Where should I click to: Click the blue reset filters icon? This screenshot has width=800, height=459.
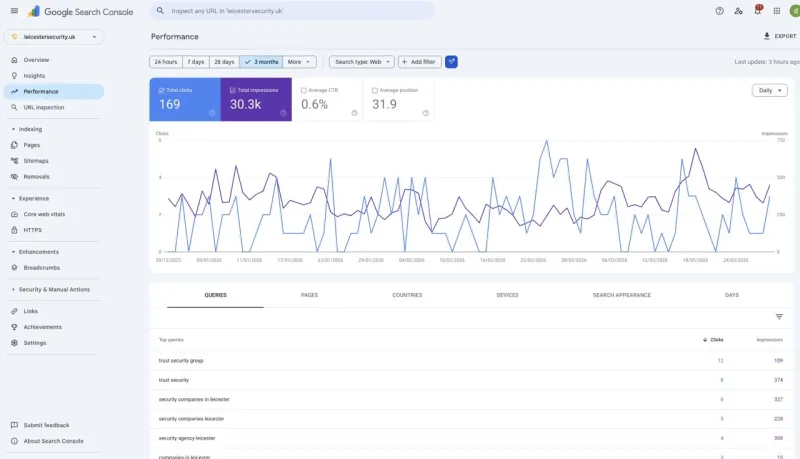tap(451, 62)
